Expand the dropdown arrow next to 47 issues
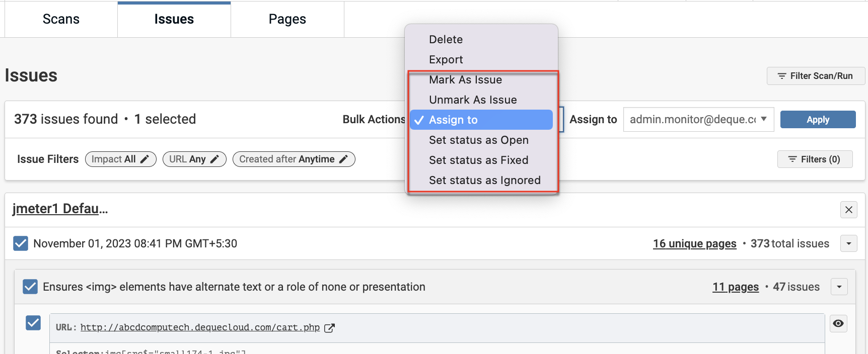 coord(839,287)
